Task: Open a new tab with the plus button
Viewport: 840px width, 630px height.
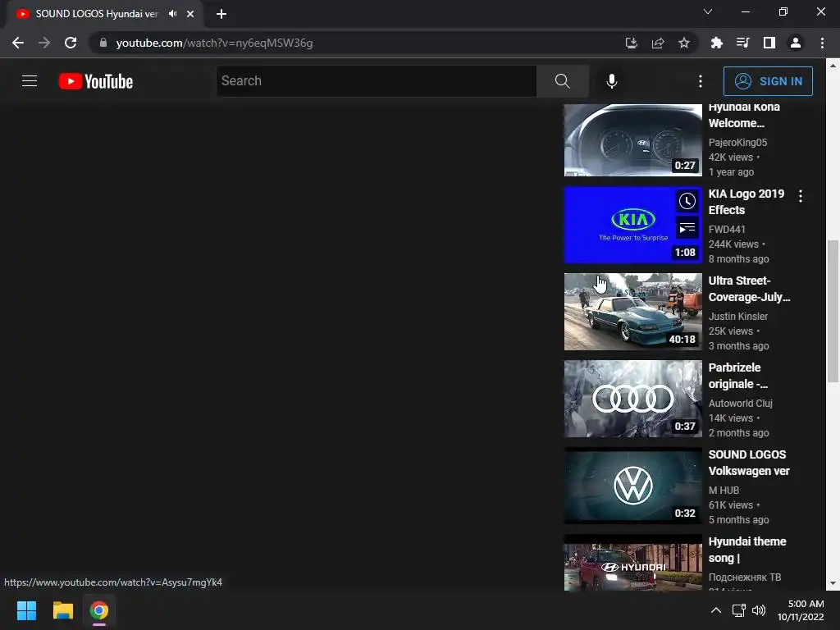Action: pos(221,14)
